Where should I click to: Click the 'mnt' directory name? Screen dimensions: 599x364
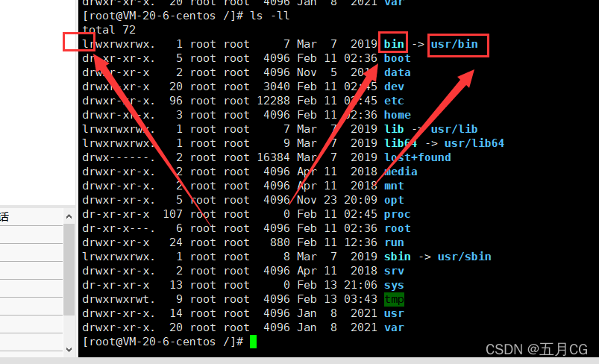[x=394, y=186]
